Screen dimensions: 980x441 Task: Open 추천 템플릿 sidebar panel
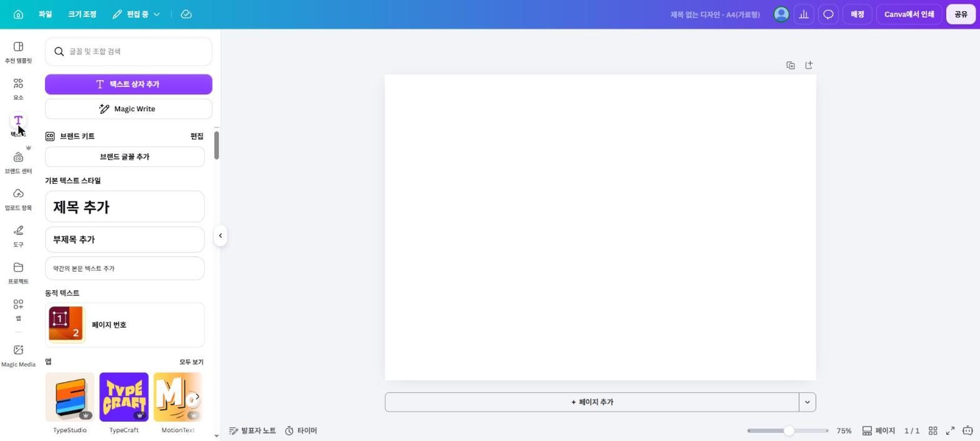[x=18, y=53]
